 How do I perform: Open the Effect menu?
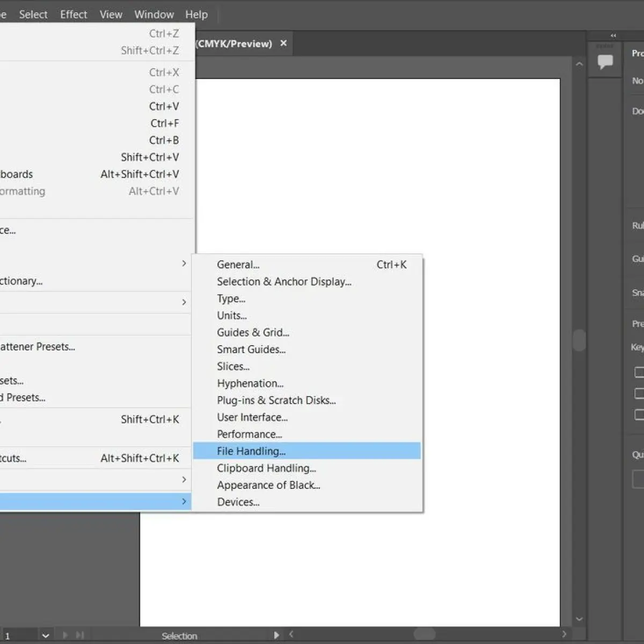(74, 14)
